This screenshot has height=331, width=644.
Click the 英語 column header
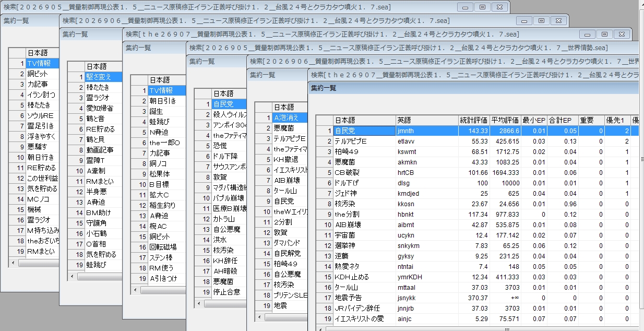click(x=427, y=120)
